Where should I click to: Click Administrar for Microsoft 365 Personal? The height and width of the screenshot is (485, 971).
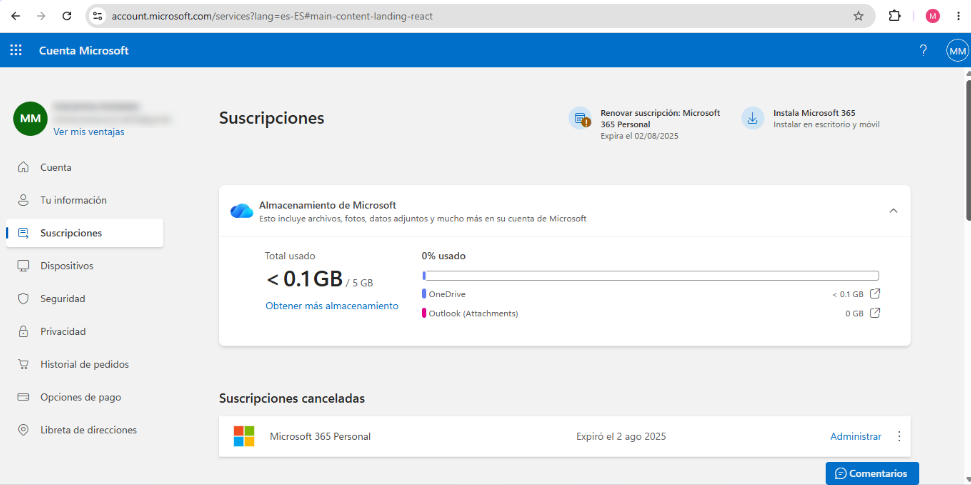(855, 437)
